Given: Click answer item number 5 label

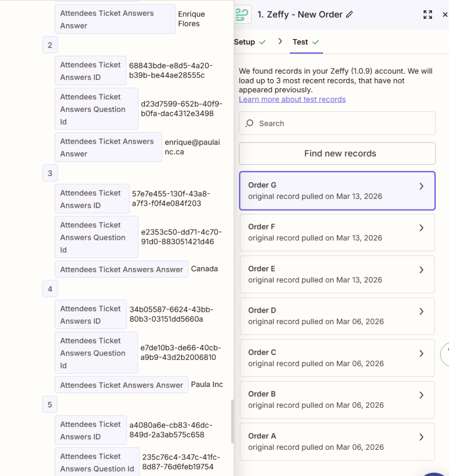Looking at the screenshot, I should tap(50, 404).
